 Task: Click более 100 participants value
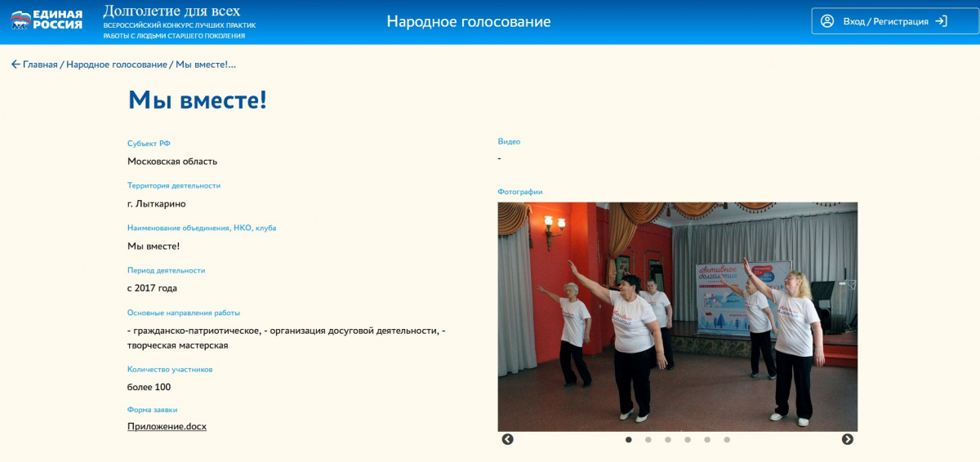coord(149,387)
